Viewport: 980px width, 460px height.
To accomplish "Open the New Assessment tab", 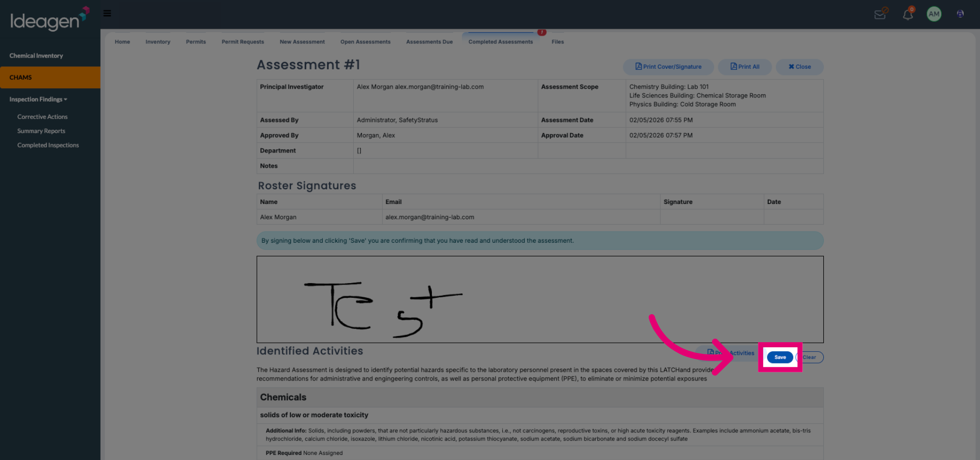I will (x=302, y=42).
